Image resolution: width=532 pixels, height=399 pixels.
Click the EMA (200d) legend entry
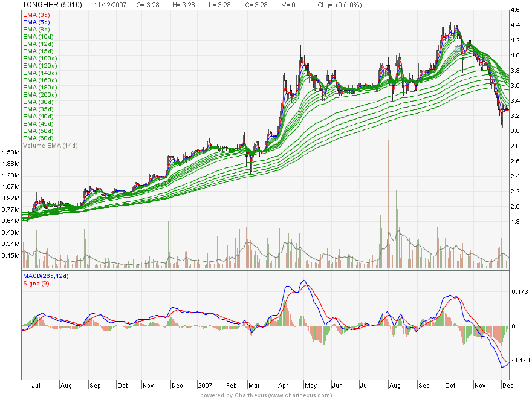pyautogui.click(x=40, y=95)
